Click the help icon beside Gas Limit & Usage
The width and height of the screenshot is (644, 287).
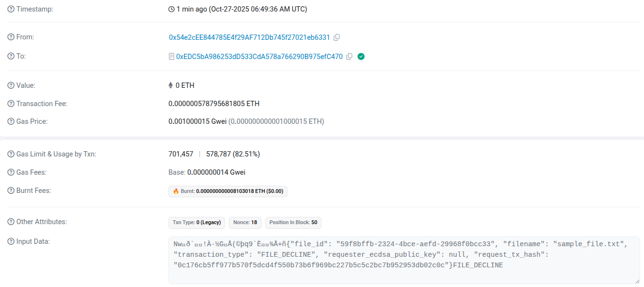click(11, 154)
